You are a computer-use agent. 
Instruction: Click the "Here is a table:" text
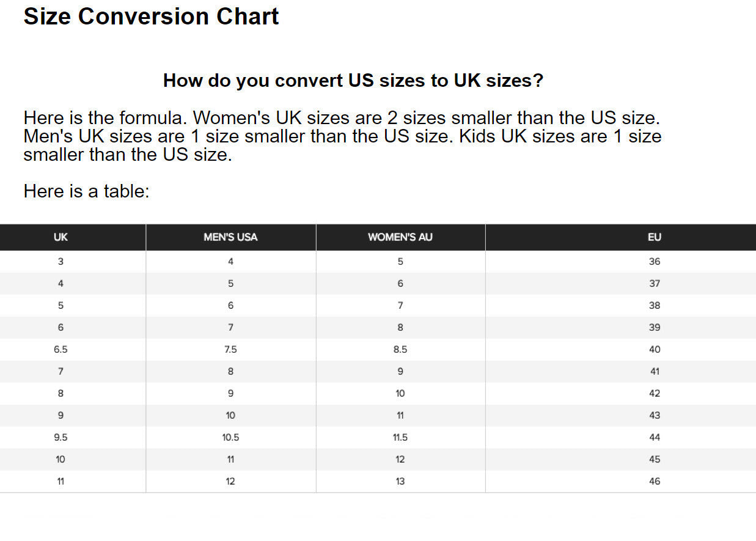(x=86, y=191)
